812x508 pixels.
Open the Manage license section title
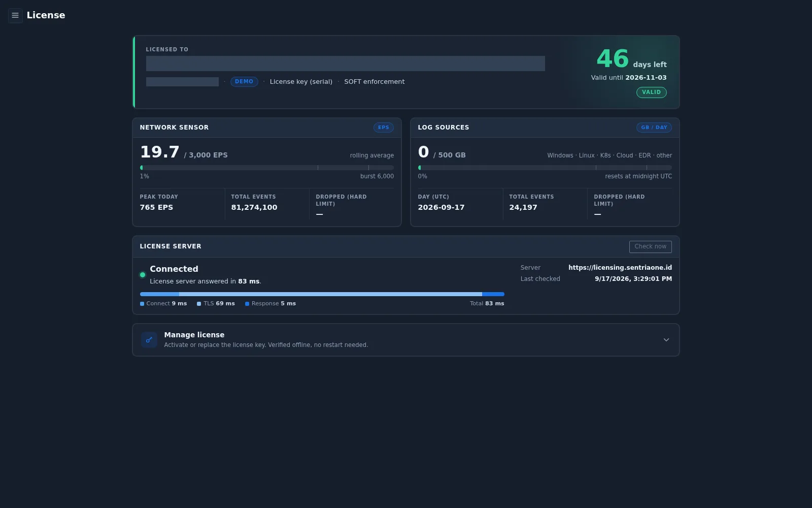(x=194, y=335)
